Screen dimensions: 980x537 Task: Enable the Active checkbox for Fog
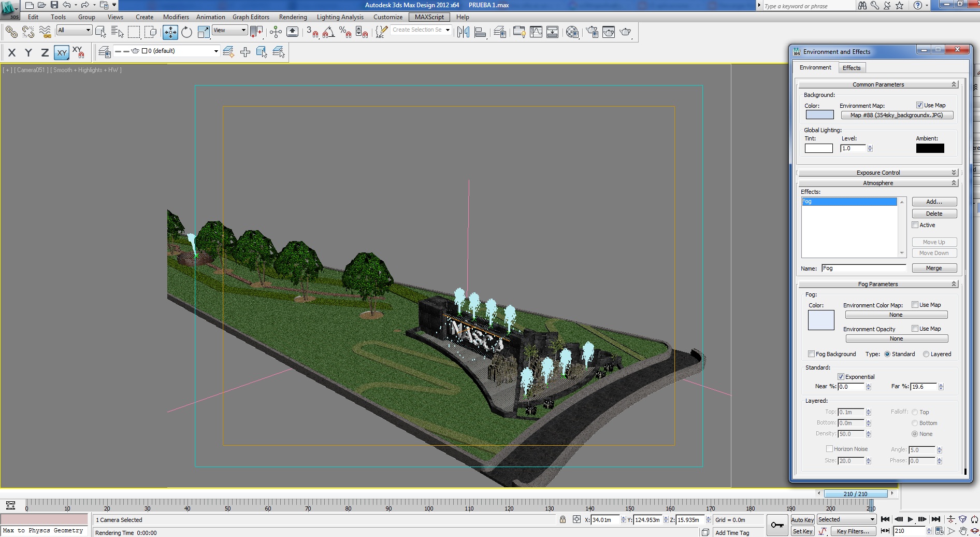coord(915,225)
